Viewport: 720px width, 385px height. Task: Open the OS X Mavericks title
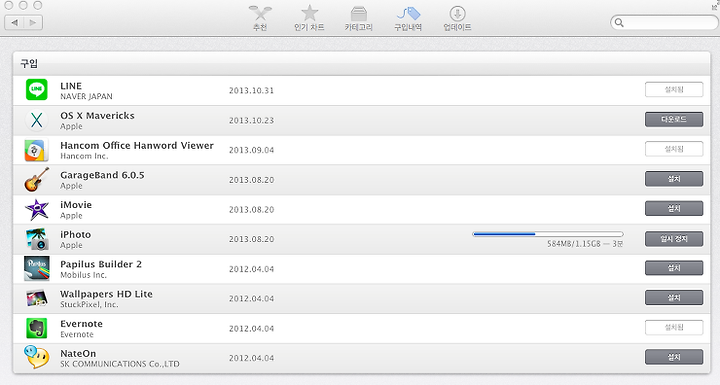97,116
